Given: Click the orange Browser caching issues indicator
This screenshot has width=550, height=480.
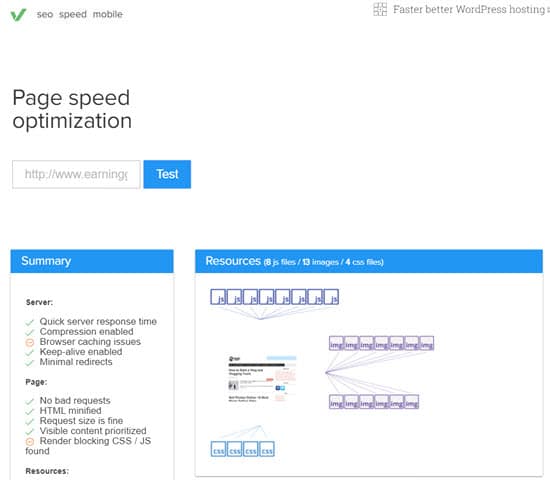Looking at the screenshot, I should 30,342.
